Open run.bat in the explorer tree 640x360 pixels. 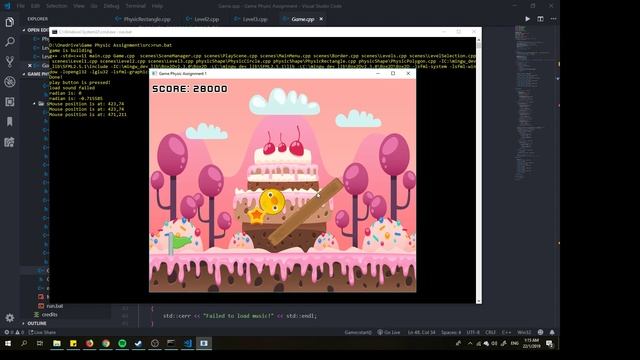pyautogui.click(x=55, y=306)
